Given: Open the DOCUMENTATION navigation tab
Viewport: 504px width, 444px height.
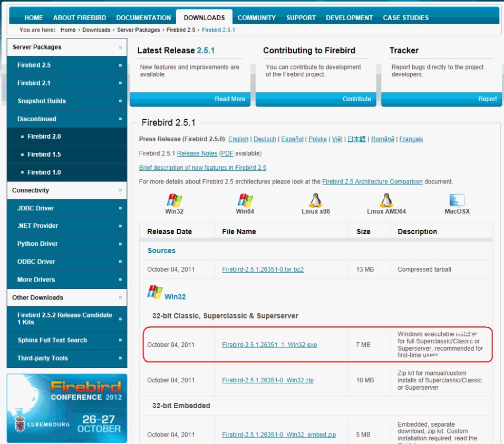Looking at the screenshot, I should pyautogui.click(x=143, y=18).
